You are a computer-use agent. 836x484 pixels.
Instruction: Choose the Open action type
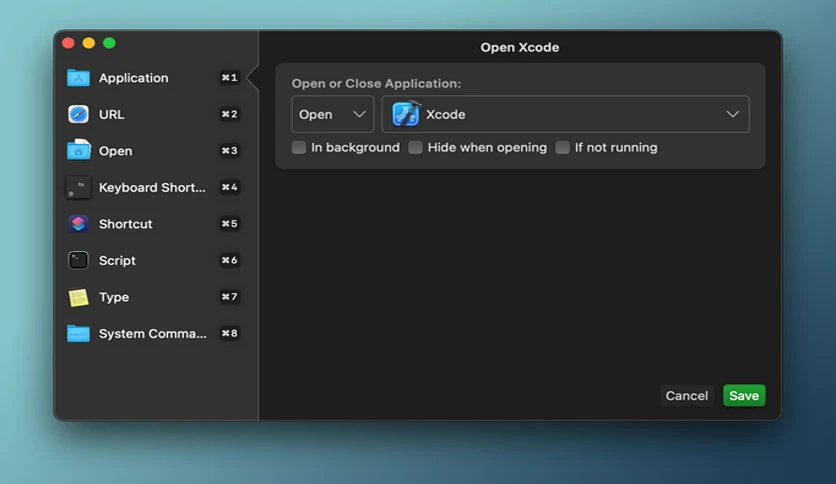pos(155,151)
